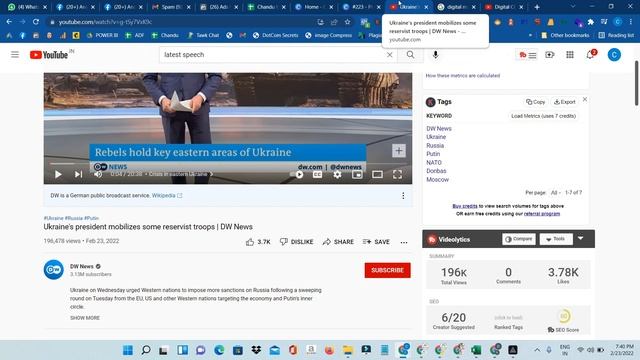Viewport: 640px width, 360px height.
Task: Close the Tags panel
Action: pyautogui.click(x=585, y=100)
